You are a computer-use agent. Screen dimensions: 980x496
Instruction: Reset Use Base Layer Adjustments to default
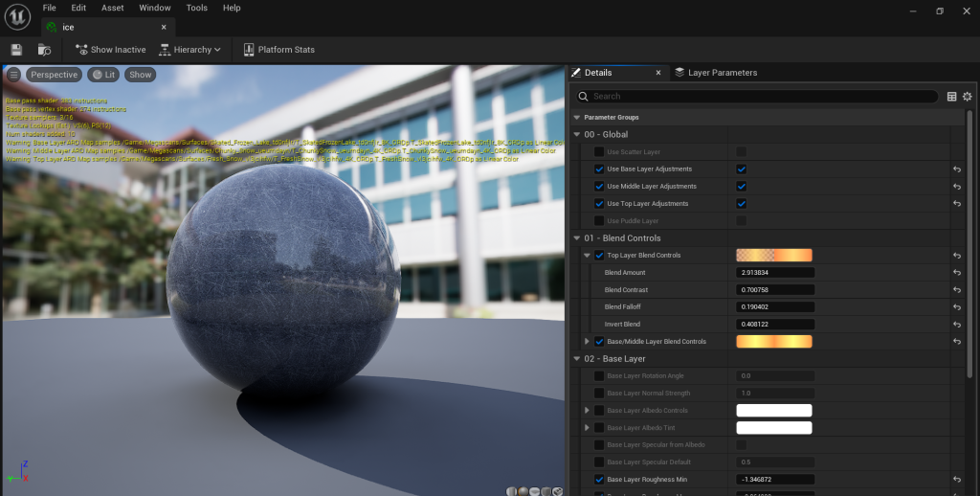957,169
